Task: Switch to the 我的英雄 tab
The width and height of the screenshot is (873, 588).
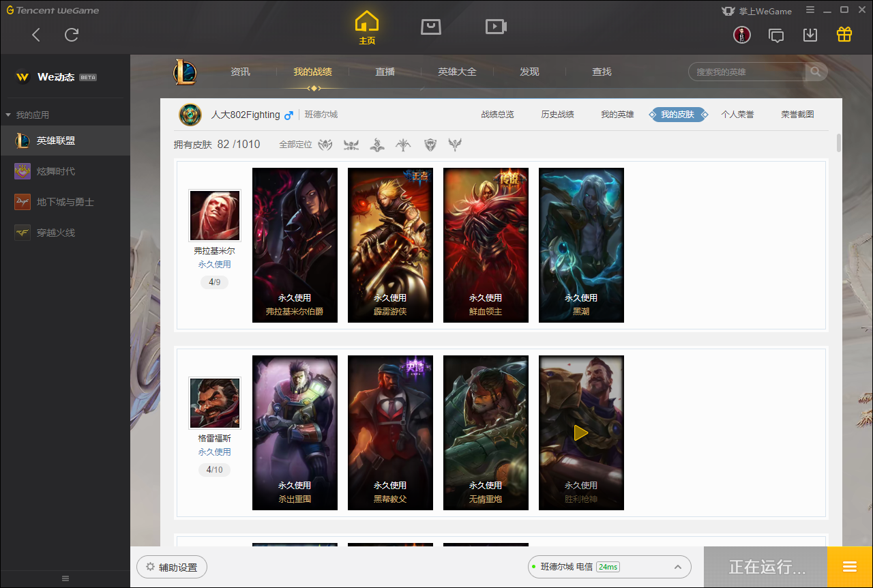Action: pos(617,115)
